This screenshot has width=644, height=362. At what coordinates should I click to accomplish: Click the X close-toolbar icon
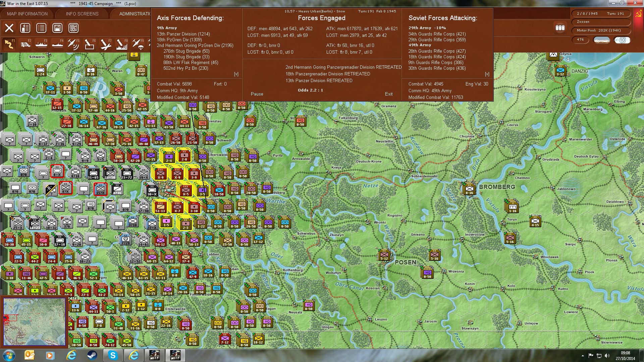(9, 28)
